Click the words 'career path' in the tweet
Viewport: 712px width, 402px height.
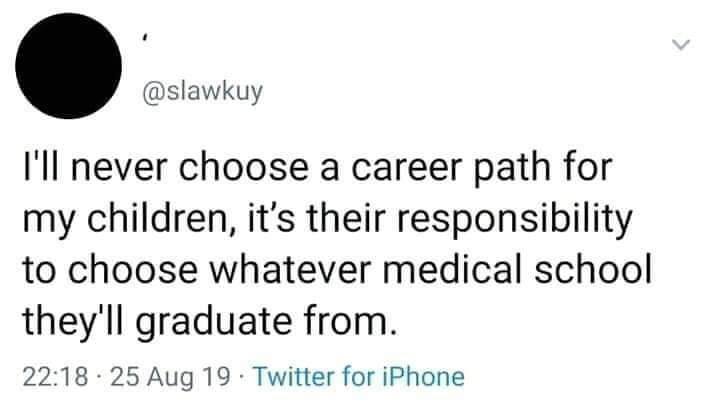451,169
